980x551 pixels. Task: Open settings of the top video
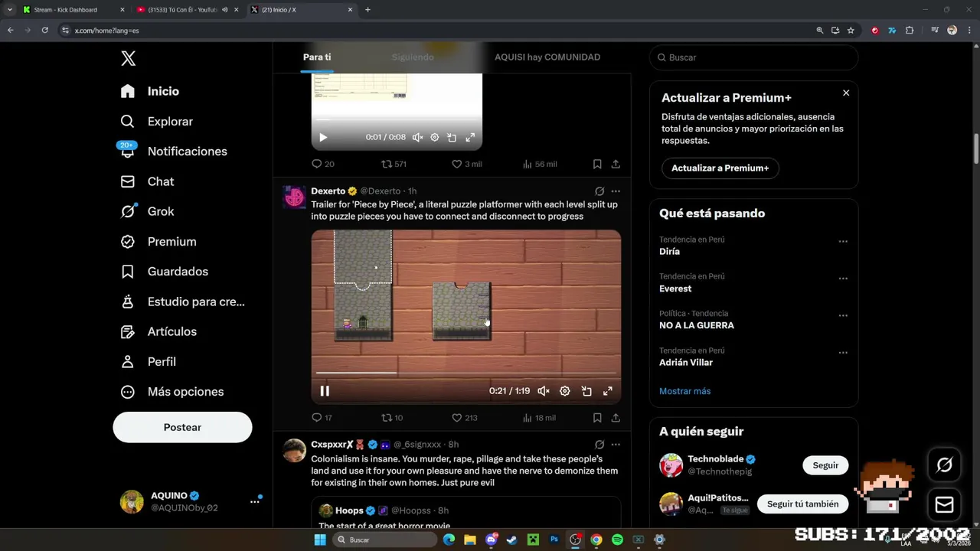(435, 138)
